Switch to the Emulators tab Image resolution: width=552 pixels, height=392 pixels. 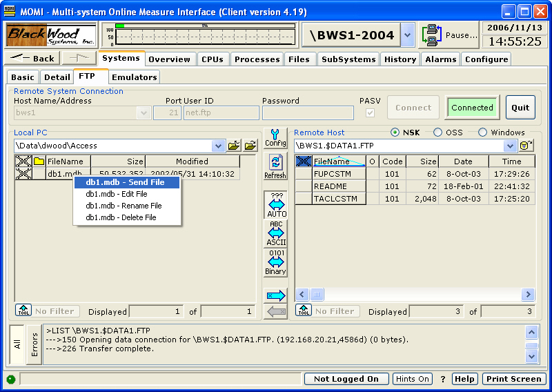(x=135, y=77)
